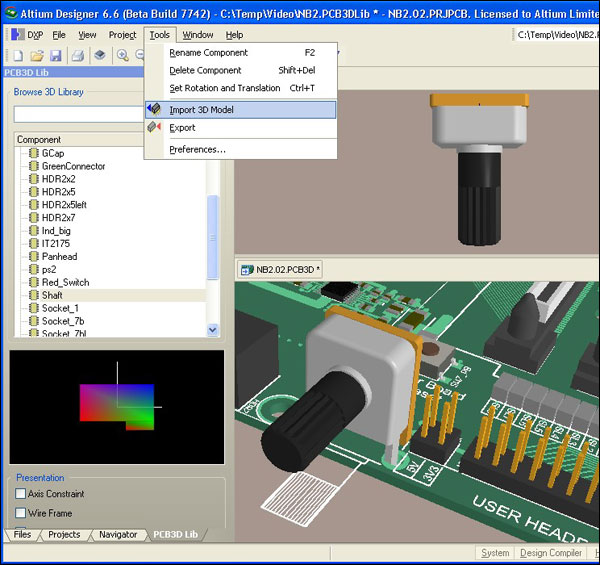Open the View menu
The height and width of the screenshot is (565, 600).
click(x=87, y=35)
